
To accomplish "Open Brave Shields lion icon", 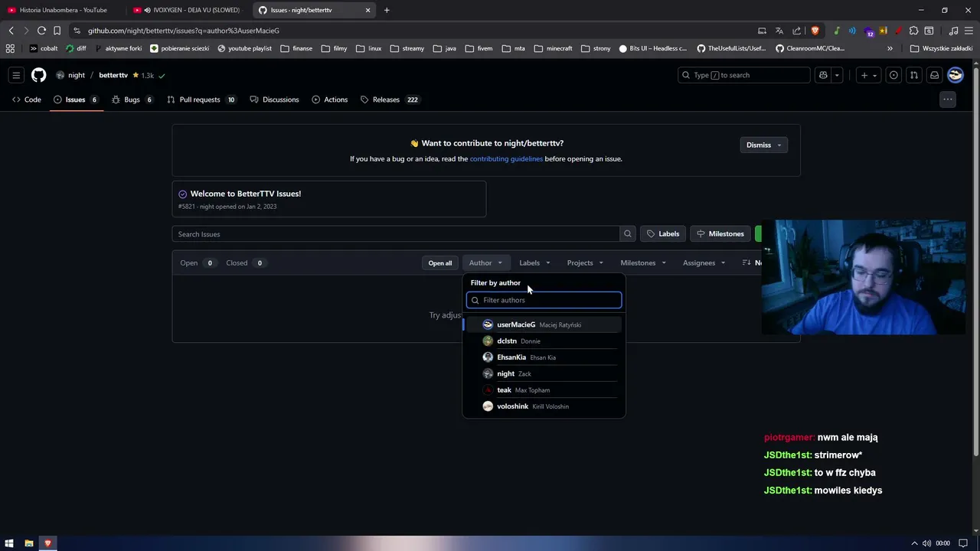I will tap(815, 31).
